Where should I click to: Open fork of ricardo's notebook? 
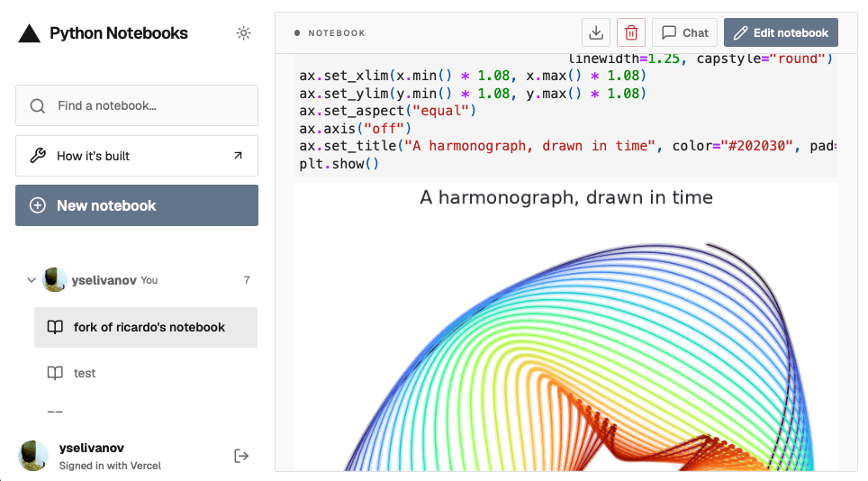tap(146, 327)
